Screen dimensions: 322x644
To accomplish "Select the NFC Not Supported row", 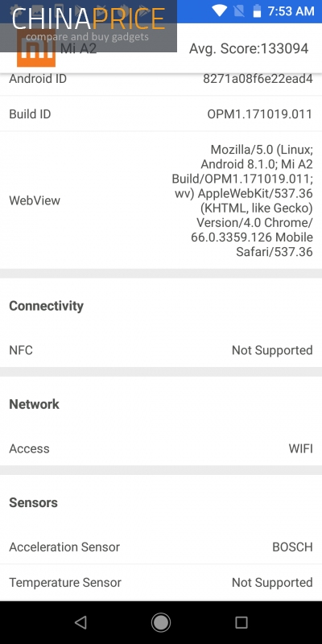I will pyautogui.click(x=161, y=350).
